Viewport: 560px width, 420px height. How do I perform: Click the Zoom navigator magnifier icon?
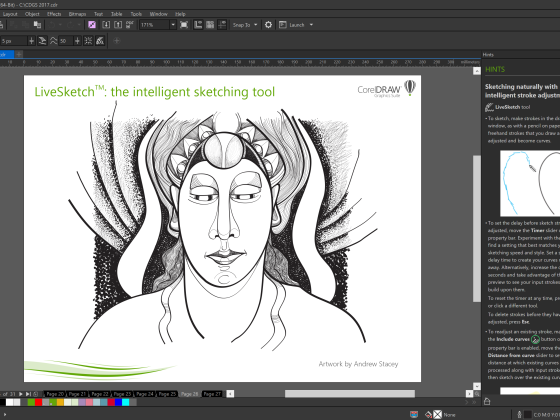coord(477,394)
